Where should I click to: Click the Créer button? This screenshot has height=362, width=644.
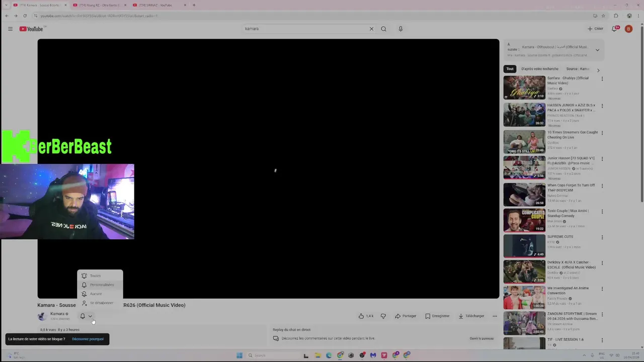tap(595, 29)
